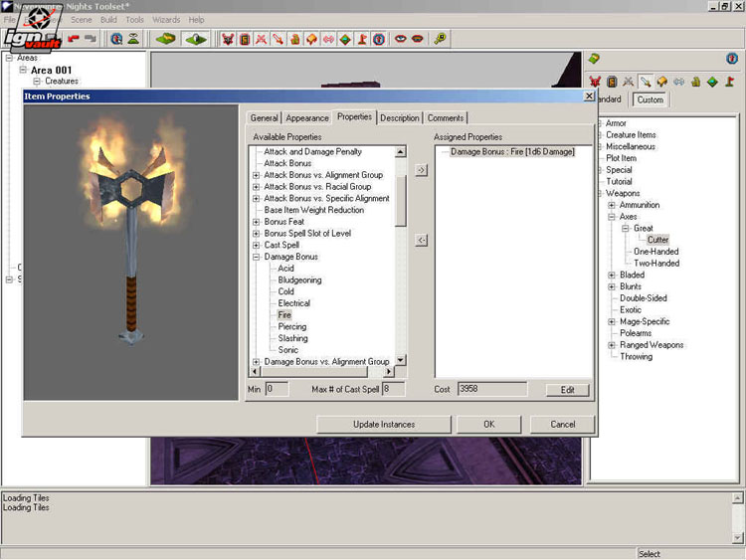The height and width of the screenshot is (560, 746).
Task: Select the Cutter axe in palette
Action: click(658, 240)
